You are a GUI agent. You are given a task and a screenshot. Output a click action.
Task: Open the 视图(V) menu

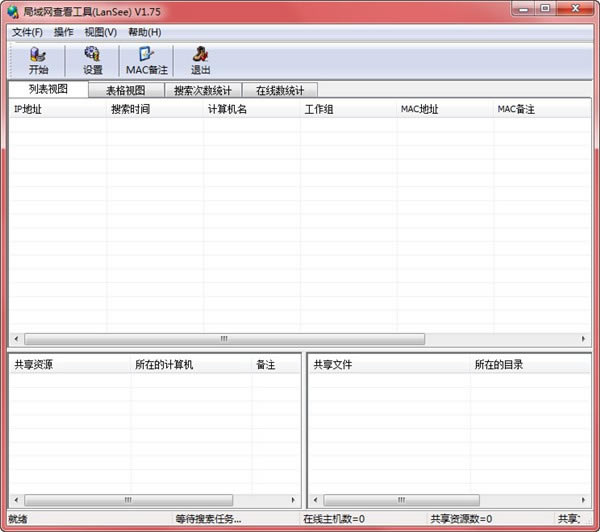click(x=100, y=32)
